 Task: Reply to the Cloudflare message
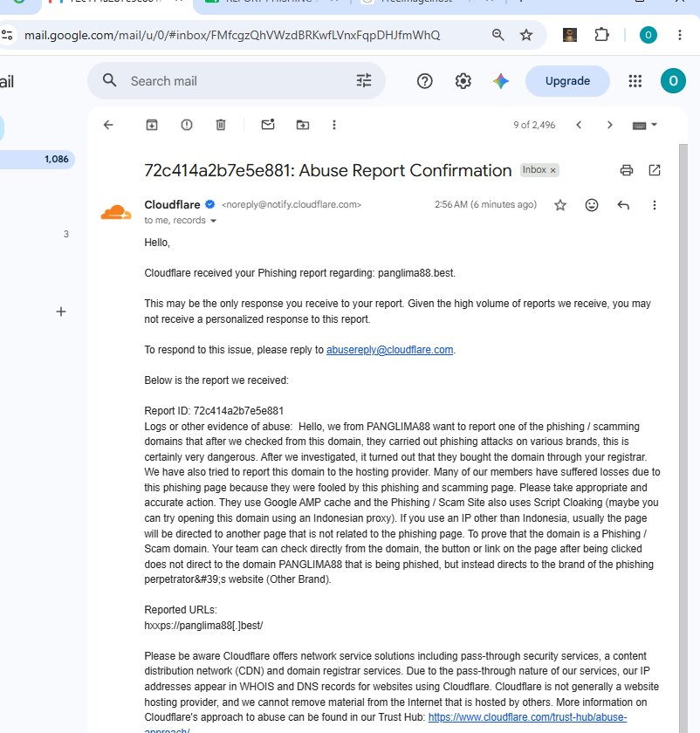[x=623, y=205]
